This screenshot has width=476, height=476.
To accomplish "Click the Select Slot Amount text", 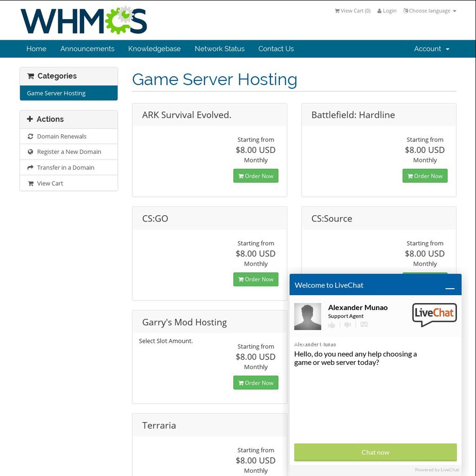I will (x=166, y=341).
